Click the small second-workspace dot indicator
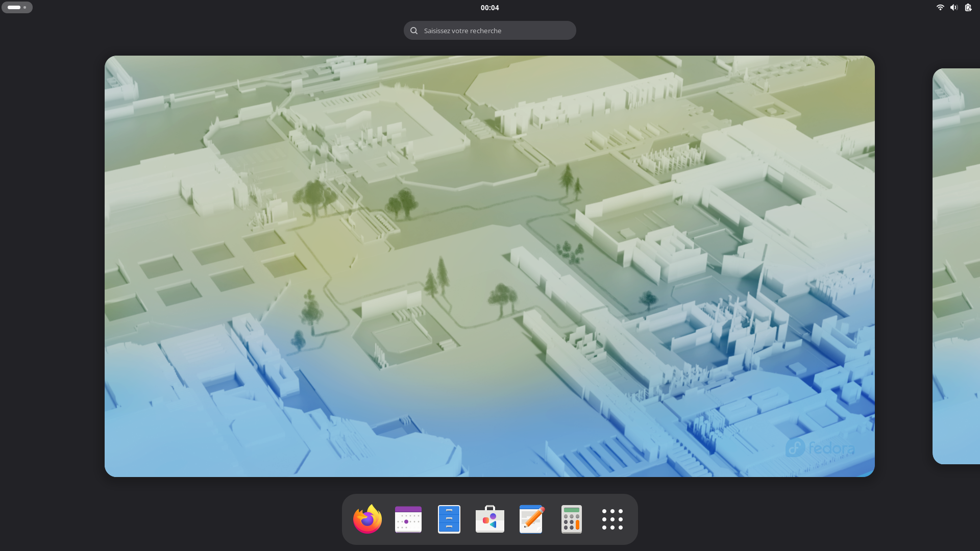This screenshot has height=551, width=980. (x=24, y=7)
